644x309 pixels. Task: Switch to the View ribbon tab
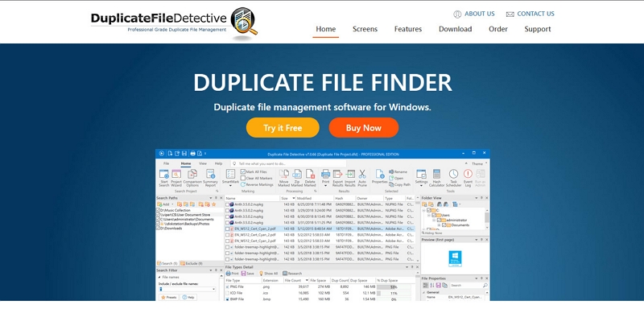203,163
